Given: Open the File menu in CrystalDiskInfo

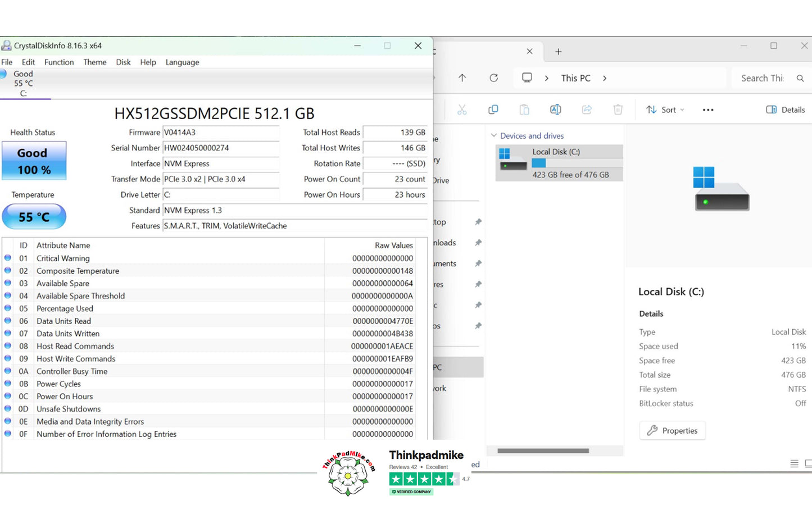Looking at the screenshot, I should click(7, 62).
